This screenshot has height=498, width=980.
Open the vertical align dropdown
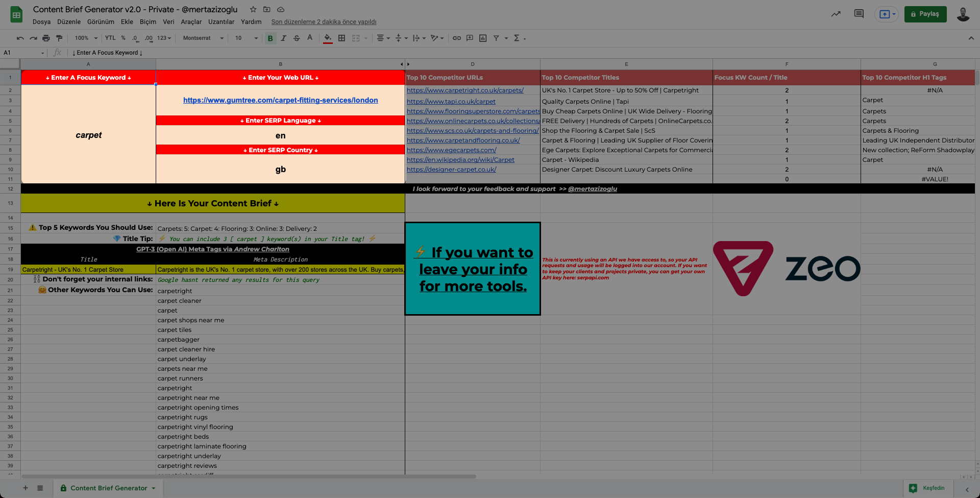pyautogui.click(x=402, y=38)
